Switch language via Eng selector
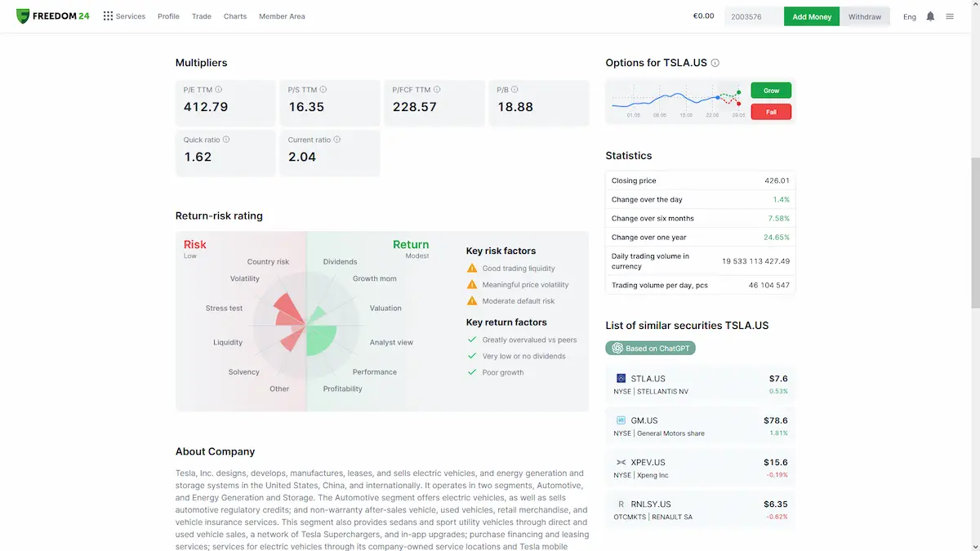The width and height of the screenshot is (980, 551). click(910, 16)
